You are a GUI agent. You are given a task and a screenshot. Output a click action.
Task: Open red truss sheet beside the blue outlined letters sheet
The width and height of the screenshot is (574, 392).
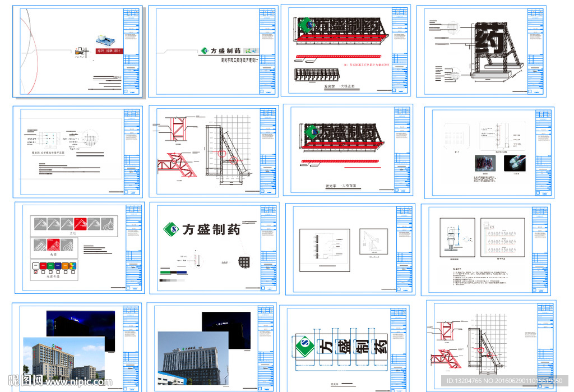click(491, 346)
